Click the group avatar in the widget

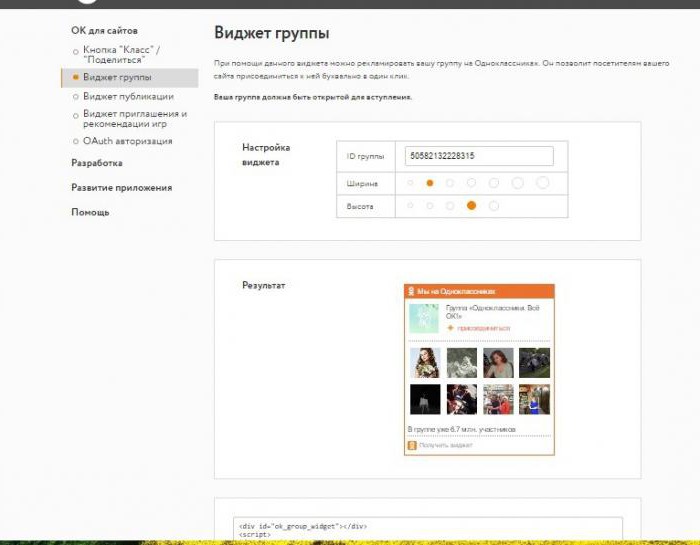pyautogui.click(x=424, y=319)
